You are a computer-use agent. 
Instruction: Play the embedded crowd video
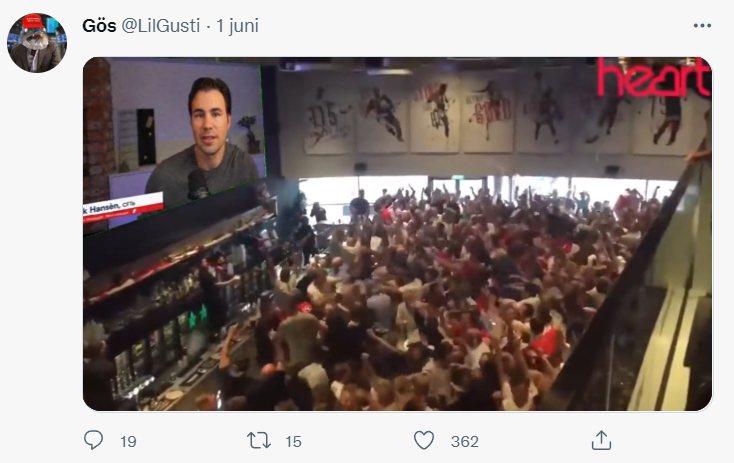pyautogui.click(x=397, y=234)
